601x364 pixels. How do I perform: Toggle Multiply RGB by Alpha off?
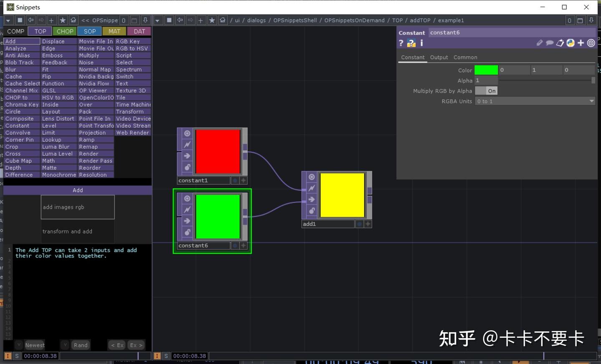(486, 91)
